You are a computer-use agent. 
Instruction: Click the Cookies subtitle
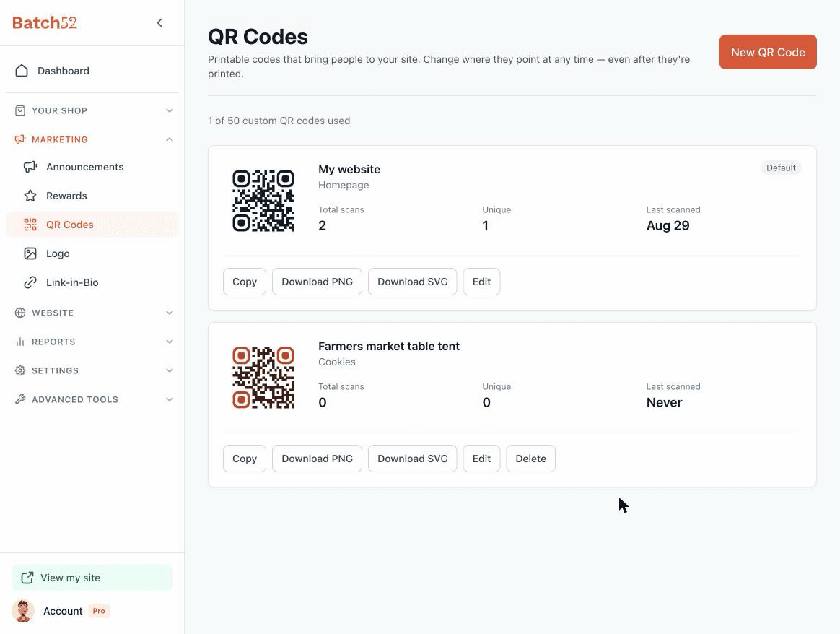pos(337,362)
